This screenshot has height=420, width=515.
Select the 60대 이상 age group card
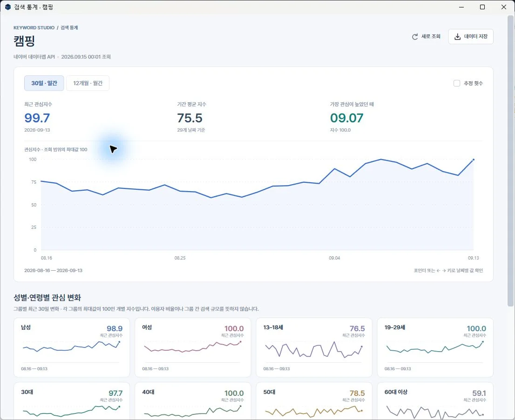[x=435, y=401]
